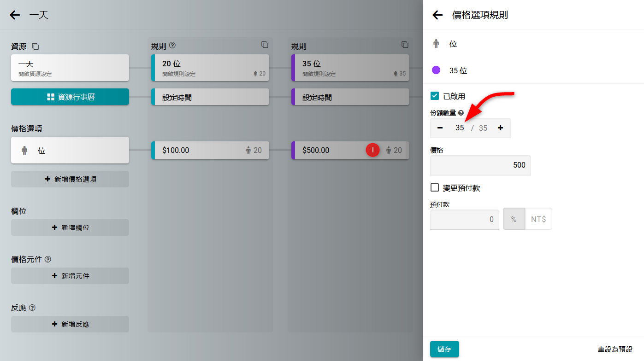Click help icon next to 反應

pos(32,308)
